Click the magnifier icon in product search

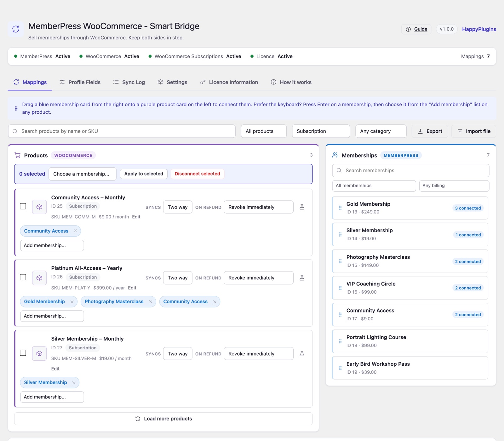[15, 131]
